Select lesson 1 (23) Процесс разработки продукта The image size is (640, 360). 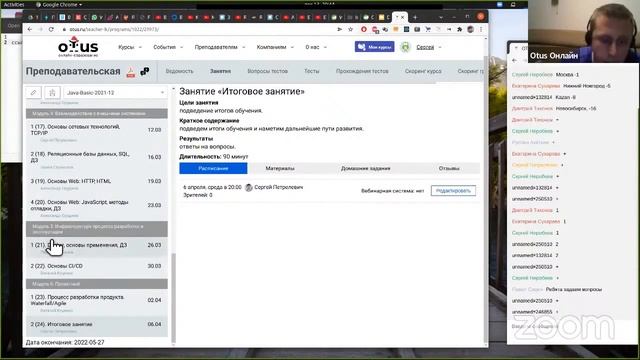[x=97, y=302]
